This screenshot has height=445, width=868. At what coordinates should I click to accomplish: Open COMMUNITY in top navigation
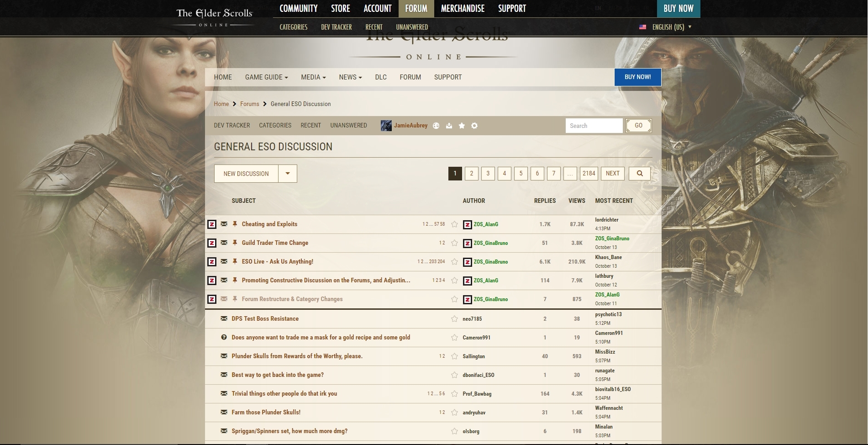pyautogui.click(x=299, y=9)
